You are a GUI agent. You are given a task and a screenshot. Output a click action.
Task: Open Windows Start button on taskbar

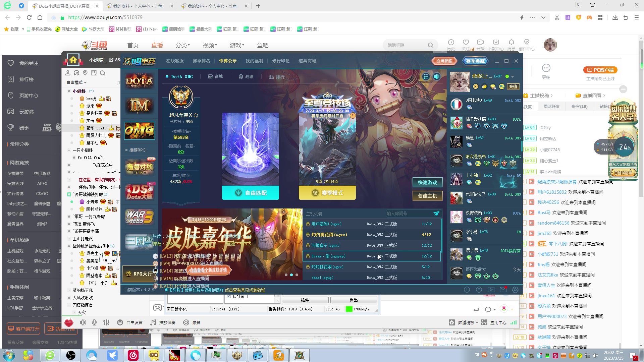[x=9, y=355]
